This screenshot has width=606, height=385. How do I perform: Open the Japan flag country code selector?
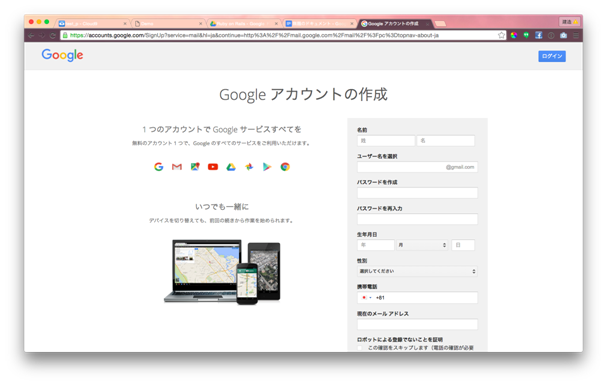coord(366,298)
